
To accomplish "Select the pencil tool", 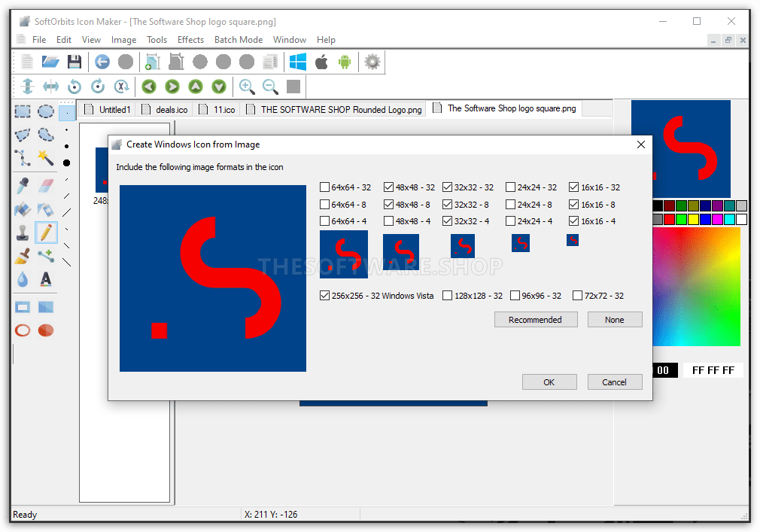I will pos(46,233).
